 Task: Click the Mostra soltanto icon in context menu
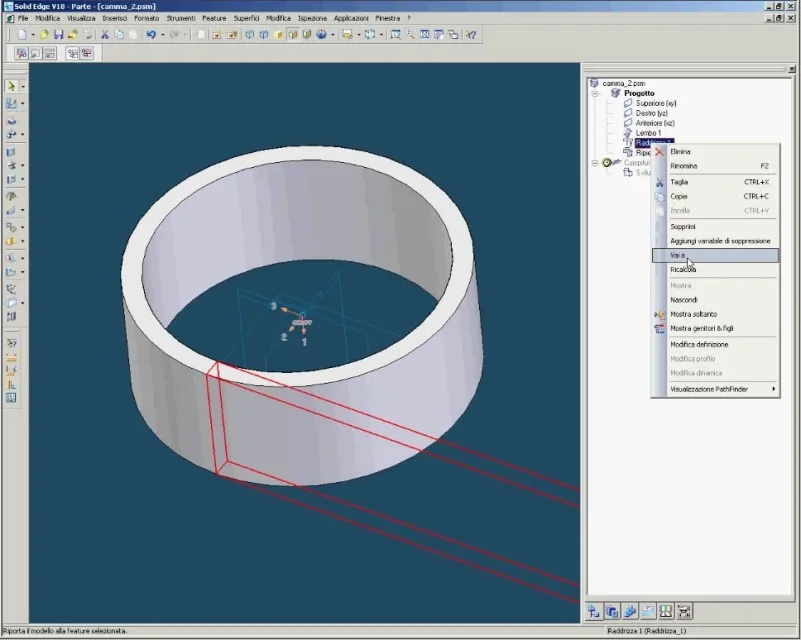[x=659, y=315]
